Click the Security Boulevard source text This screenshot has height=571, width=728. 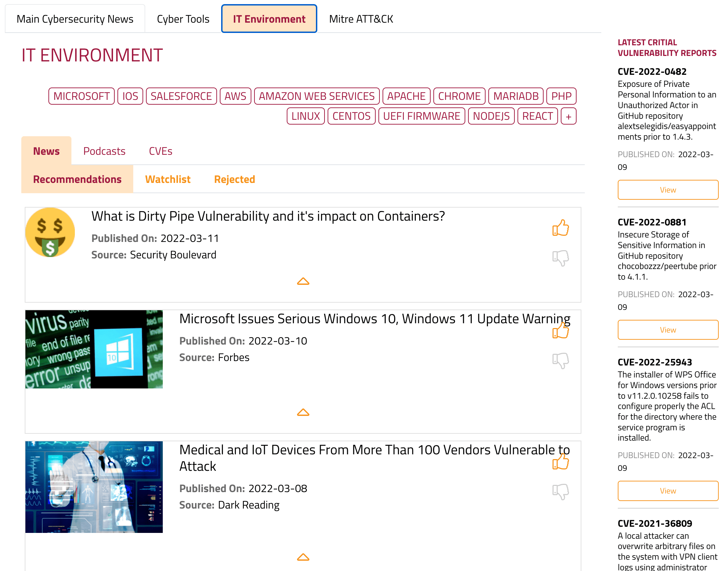173,255
